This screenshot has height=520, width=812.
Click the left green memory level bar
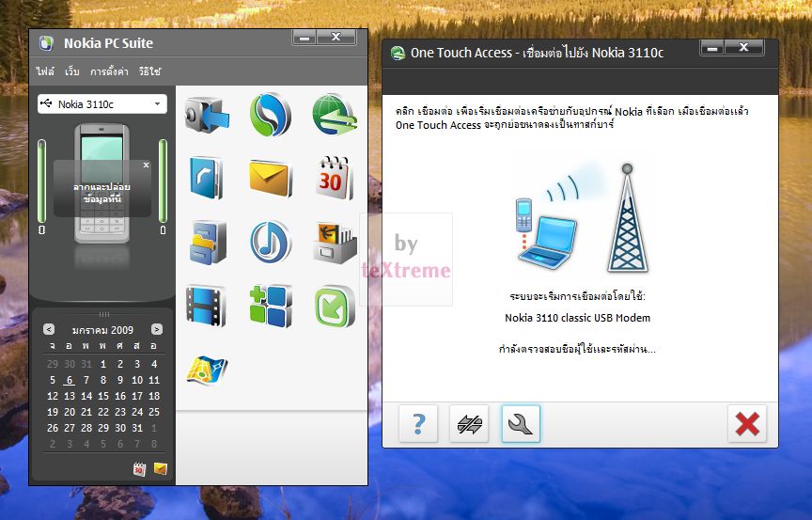coord(41,181)
